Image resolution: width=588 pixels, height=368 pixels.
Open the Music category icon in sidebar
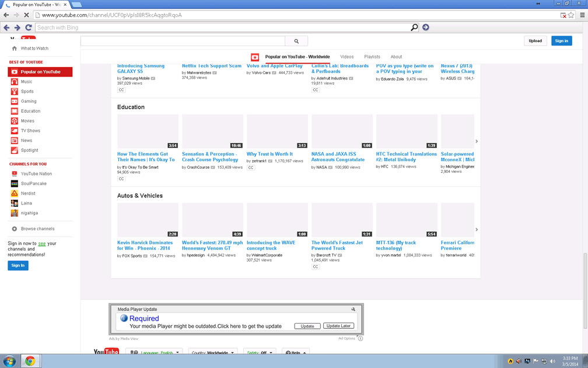click(x=15, y=82)
